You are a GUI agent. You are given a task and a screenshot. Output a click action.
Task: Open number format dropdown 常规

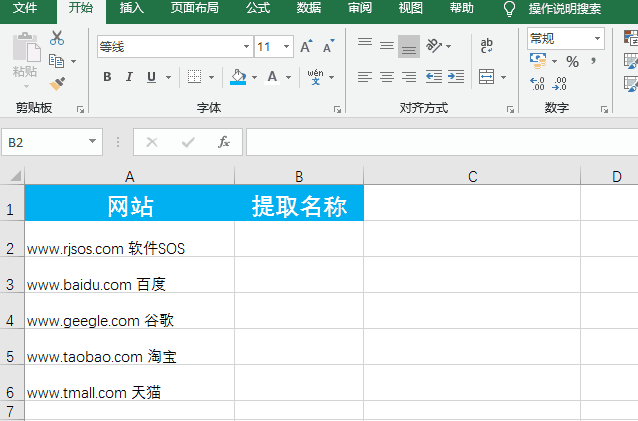tap(597, 38)
